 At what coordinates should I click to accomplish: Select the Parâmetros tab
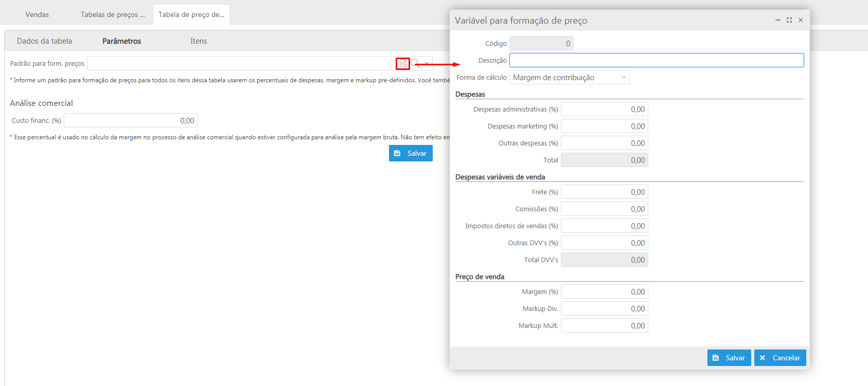click(x=121, y=41)
